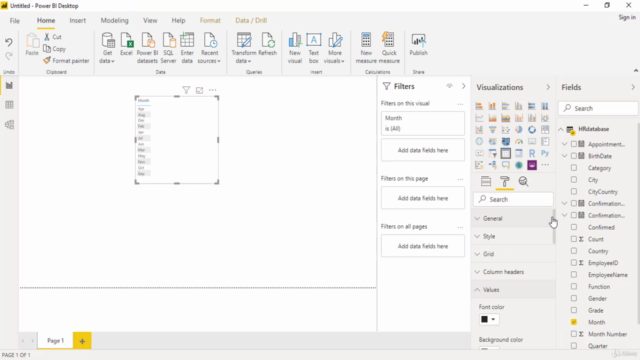Check the Gender field
The image size is (640, 360).
pyautogui.click(x=574, y=298)
